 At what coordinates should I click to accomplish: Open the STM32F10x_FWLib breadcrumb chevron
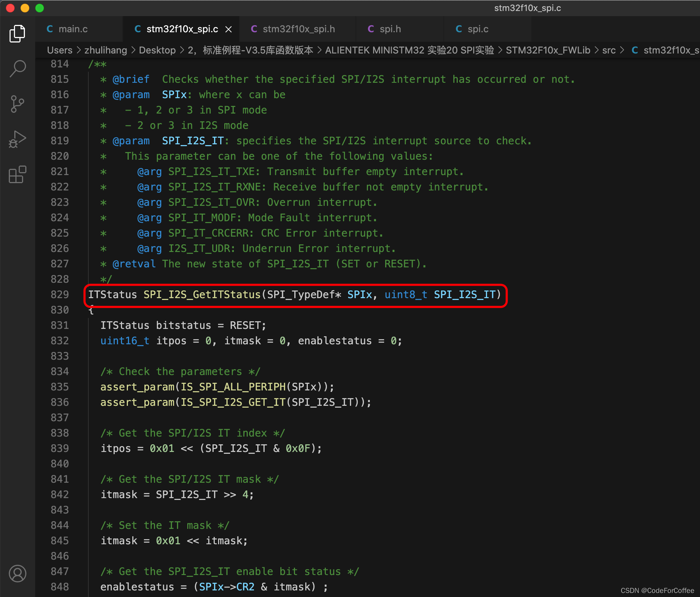click(597, 50)
